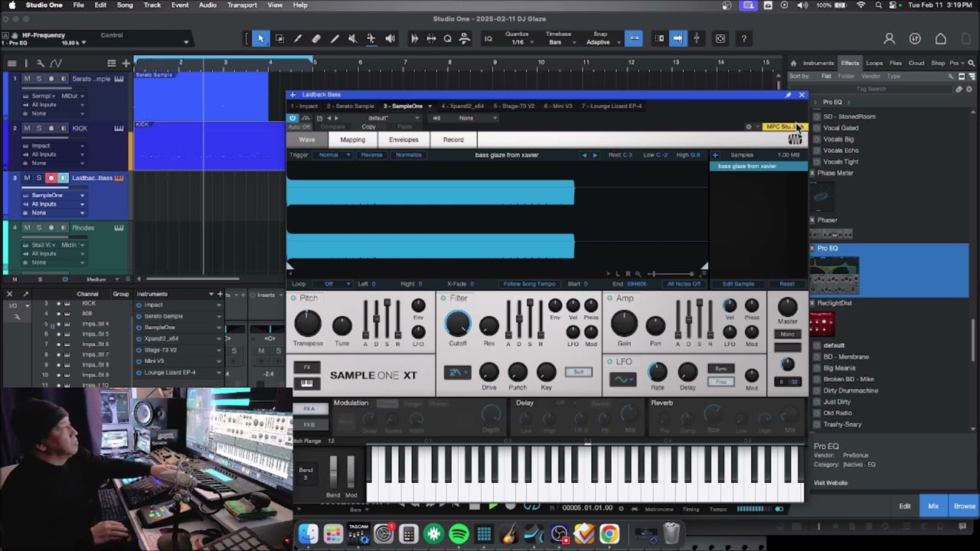This screenshot has width=980, height=551.
Task: Click the Normalize button
Action: tap(408, 155)
